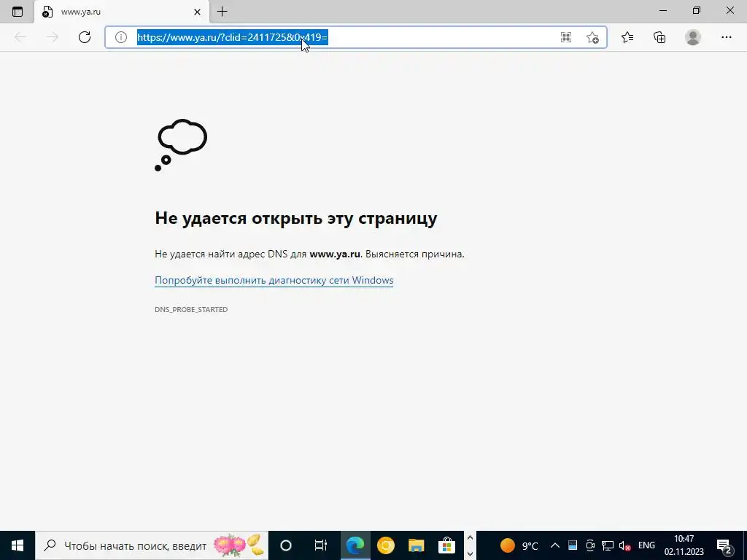
Task: Go back to previous page
Action: pyautogui.click(x=20, y=37)
